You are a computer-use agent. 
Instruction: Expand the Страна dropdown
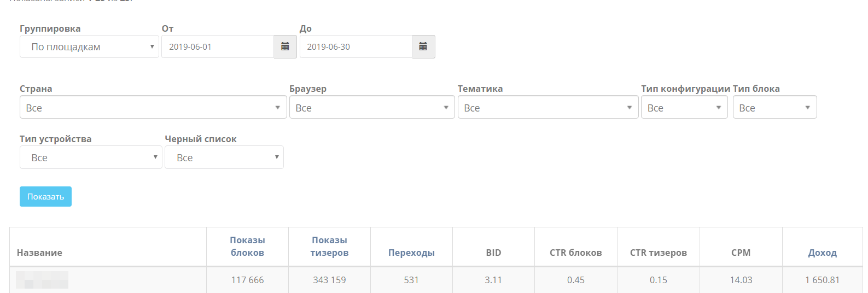click(x=153, y=108)
